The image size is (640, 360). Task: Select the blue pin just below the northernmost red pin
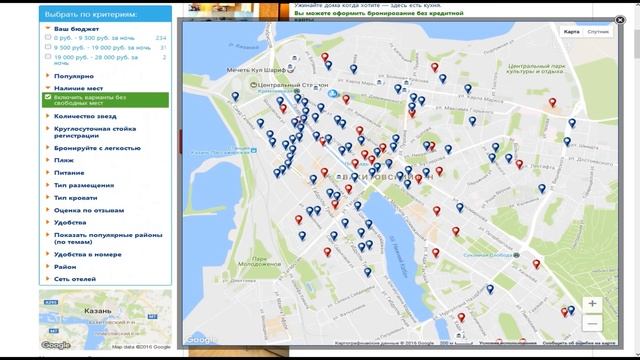click(x=328, y=65)
